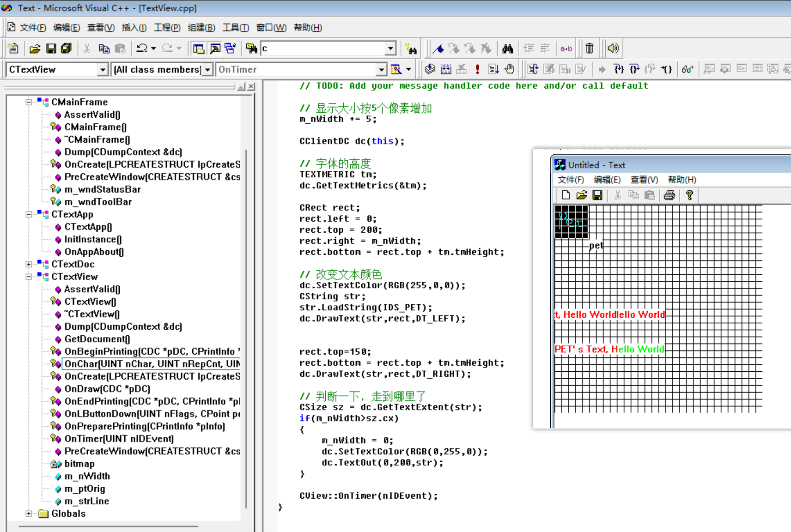The image size is (791, 532).
Task: Click the Copy icon in the Visual C++ toolbar
Action: [104, 48]
